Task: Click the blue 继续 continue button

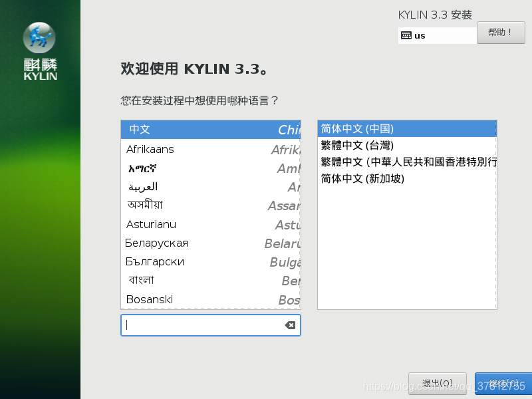Action: coord(503,384)
